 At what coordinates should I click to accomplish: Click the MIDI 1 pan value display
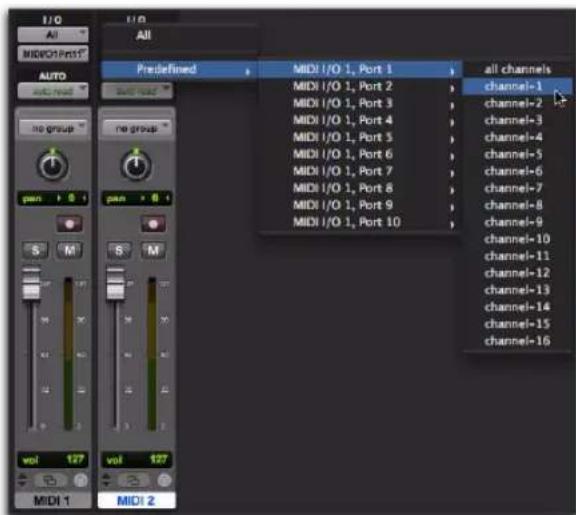pos(53,198)
